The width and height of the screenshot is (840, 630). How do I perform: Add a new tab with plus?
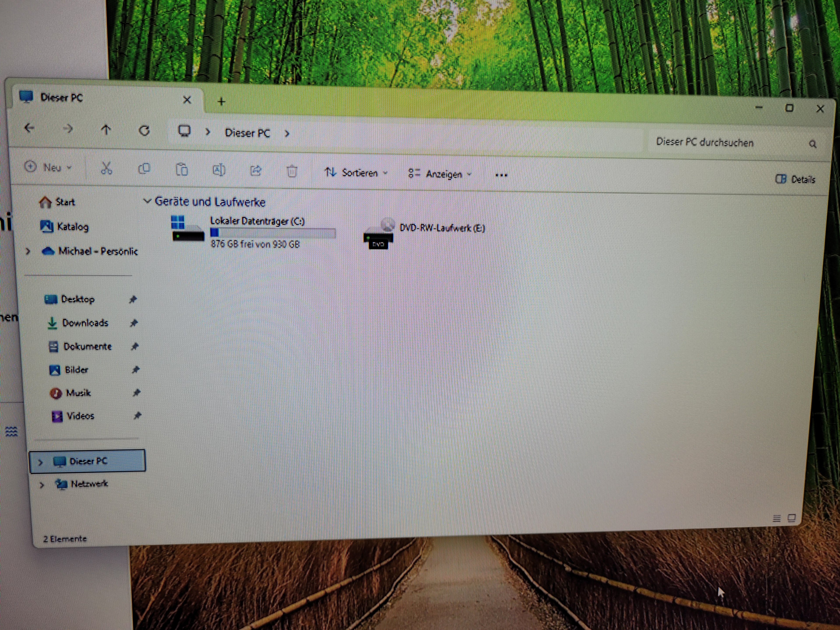(221, 101)
